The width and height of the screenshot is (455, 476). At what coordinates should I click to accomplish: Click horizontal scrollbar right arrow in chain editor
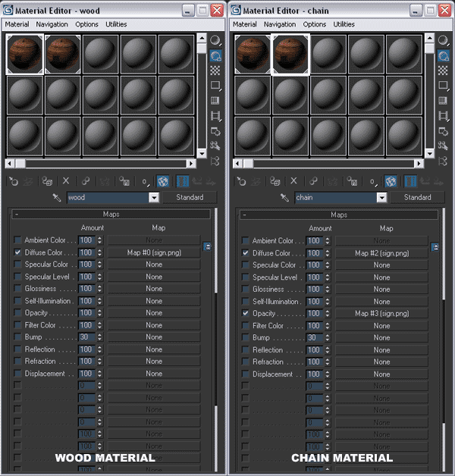(419, 164)
